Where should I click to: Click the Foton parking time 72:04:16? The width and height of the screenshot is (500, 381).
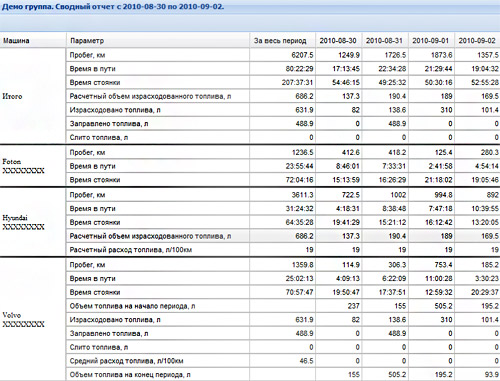coord(299,180)
